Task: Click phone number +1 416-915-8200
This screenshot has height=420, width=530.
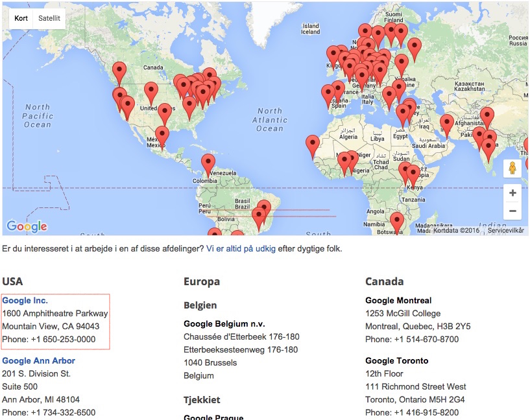Action: click(427, 412)
